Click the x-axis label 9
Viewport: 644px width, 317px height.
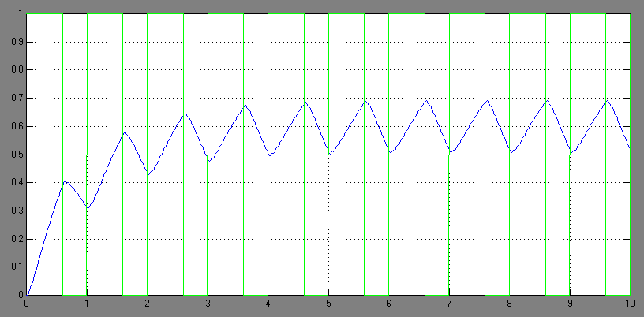point(570,304)
